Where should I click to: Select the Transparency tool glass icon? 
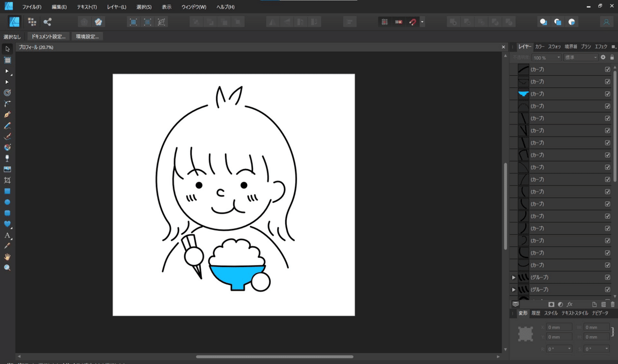(x=7, y=158)
